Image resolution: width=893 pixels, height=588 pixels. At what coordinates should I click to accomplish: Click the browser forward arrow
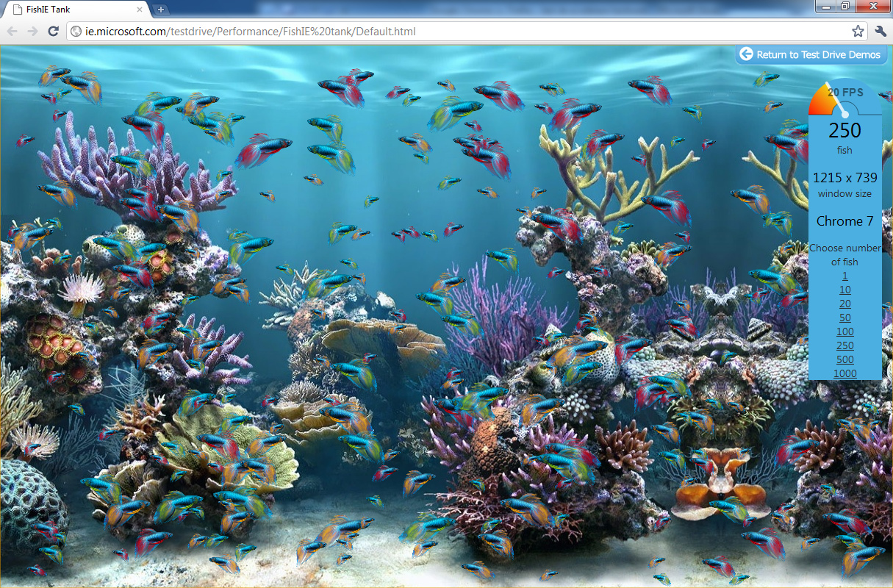point(32,31)
